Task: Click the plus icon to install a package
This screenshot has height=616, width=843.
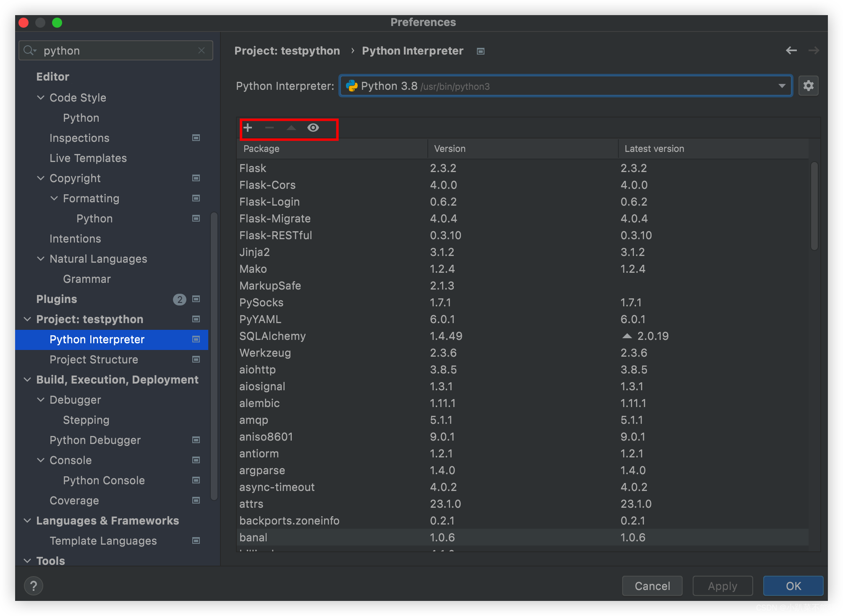Action: click(x=248, y=128)
